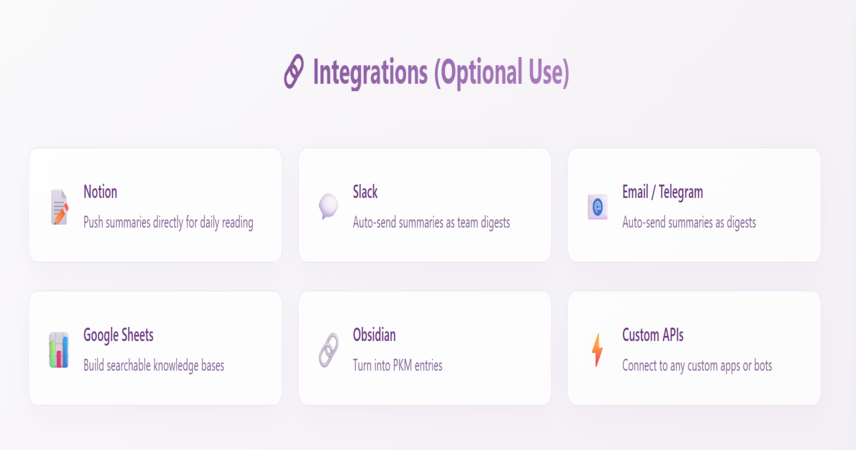Select the Custom APIs title

click(x=652, y=335)
